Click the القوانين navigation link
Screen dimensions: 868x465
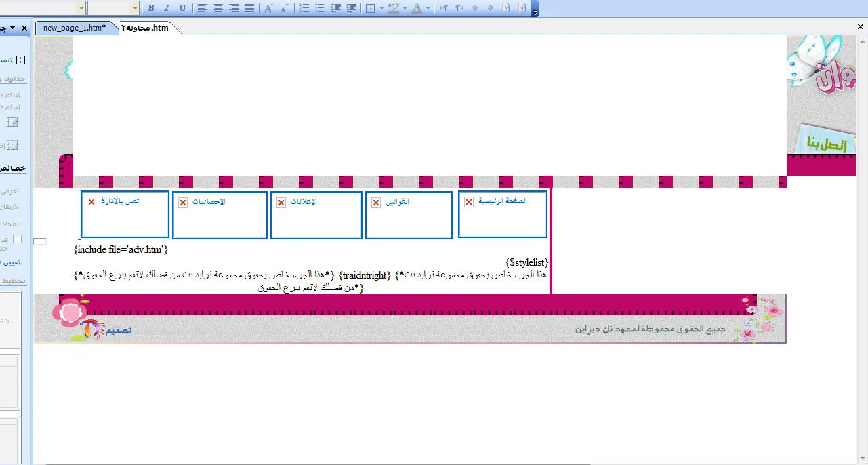[x=397, y=202]
